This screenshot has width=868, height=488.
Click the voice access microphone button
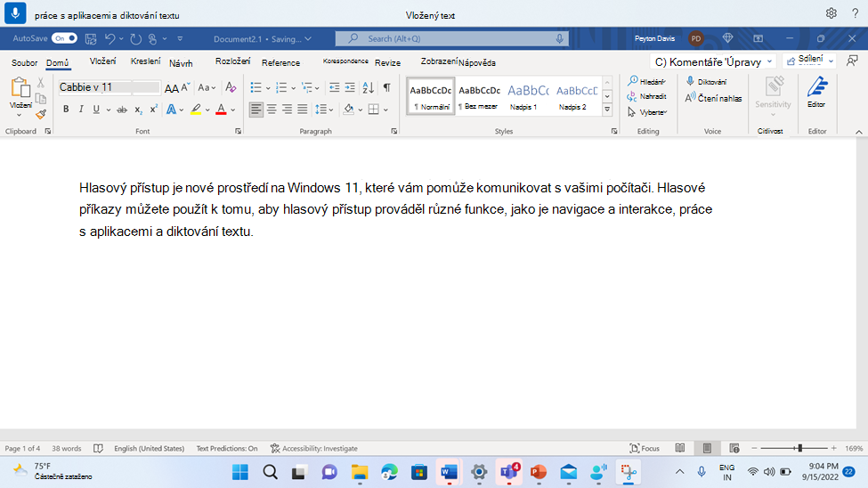pyautogui.click(x=15, y=12)
